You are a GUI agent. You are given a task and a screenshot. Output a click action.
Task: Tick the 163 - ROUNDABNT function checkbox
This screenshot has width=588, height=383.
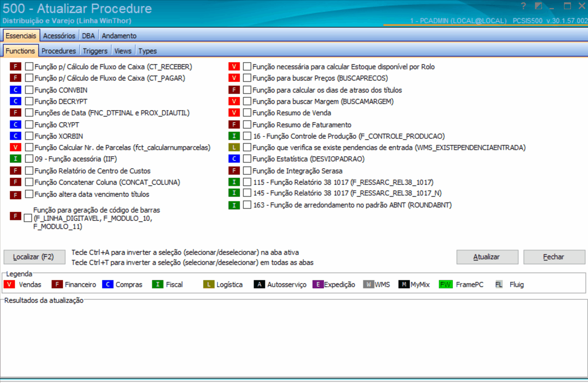pos(247,205)
